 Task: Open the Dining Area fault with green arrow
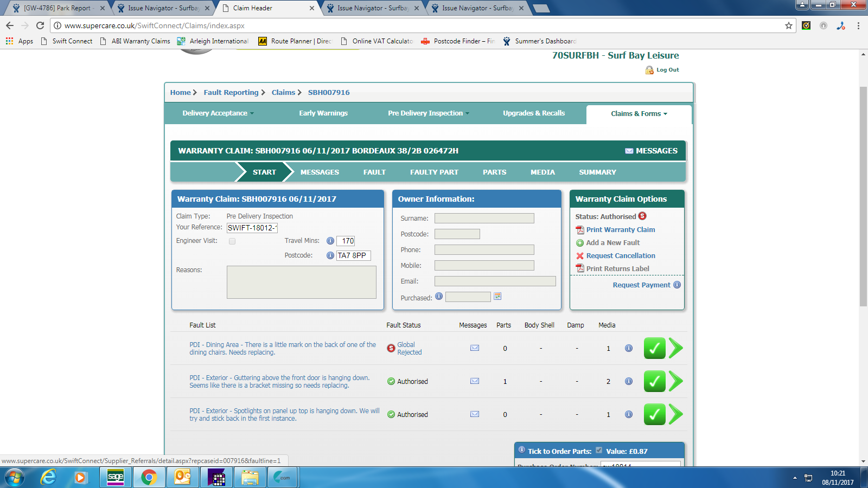676,348
